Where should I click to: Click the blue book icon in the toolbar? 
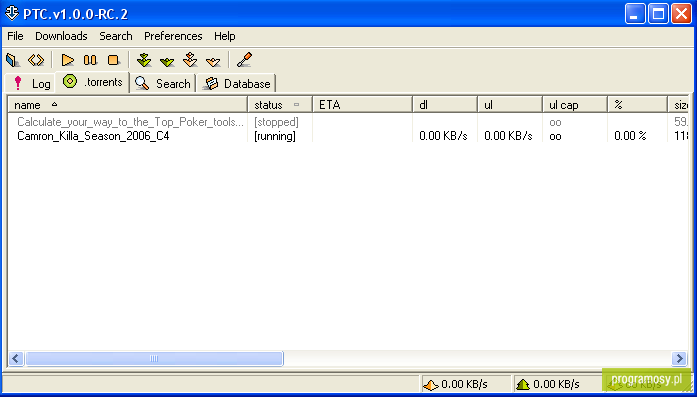pyautogui.click(x=12, y=60)
